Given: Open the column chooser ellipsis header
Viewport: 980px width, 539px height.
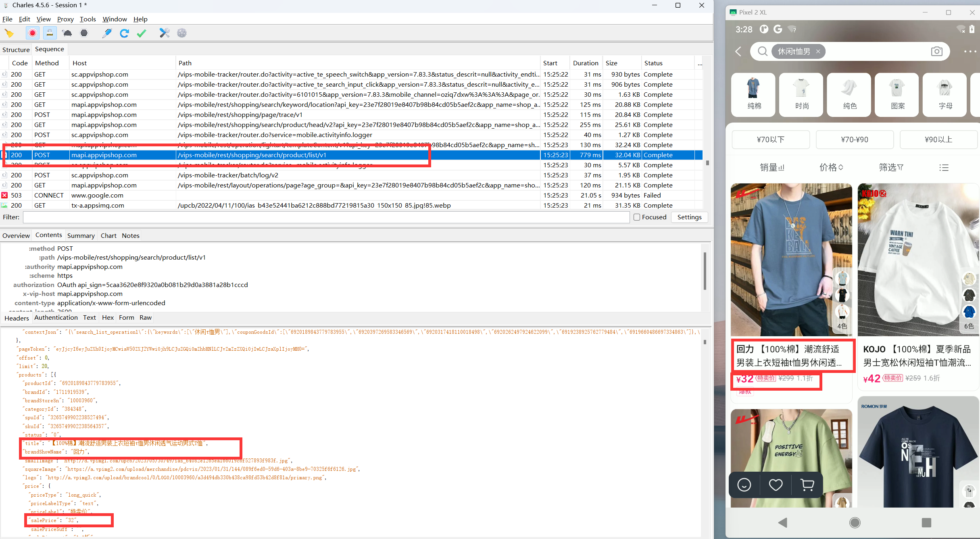Looking at the screenshot, I should [700, 63].
